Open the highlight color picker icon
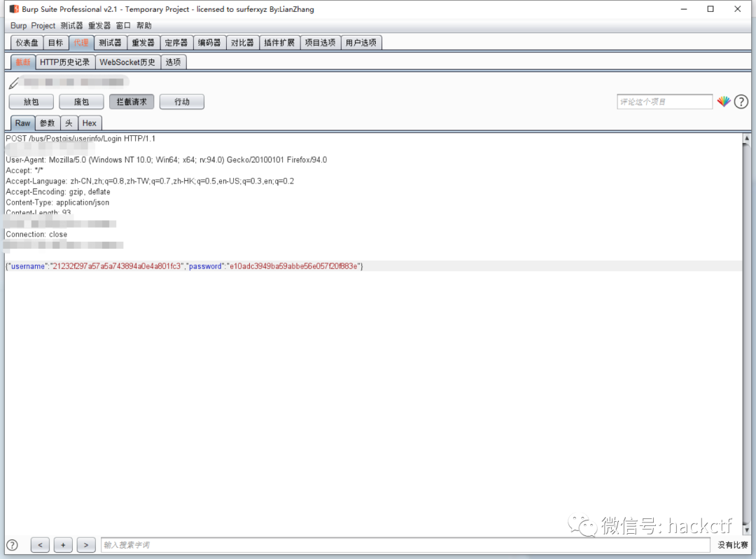Image resolution: width=756 pixels, height=559 pixels. click(723, 102)
